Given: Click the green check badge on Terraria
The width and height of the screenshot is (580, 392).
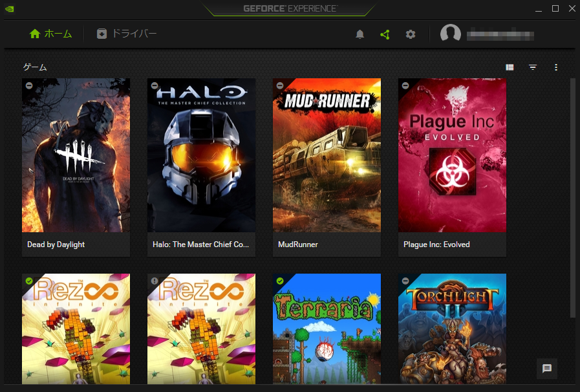Looking at the screenshot, I should 280,281.
